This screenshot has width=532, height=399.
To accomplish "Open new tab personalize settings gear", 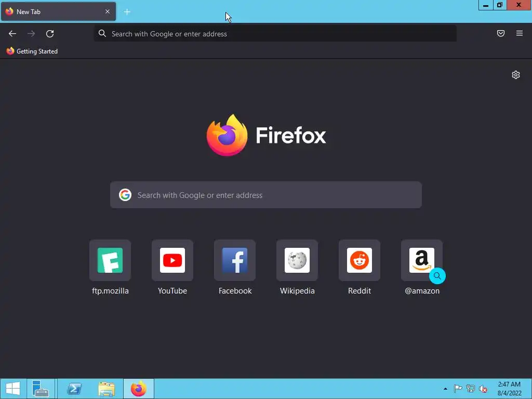I will pyautogui.click(x=516, y=75).
